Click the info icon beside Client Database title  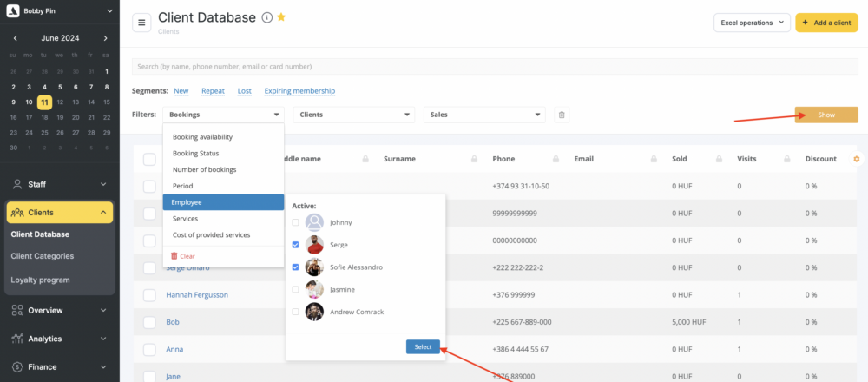coord(266,17)
